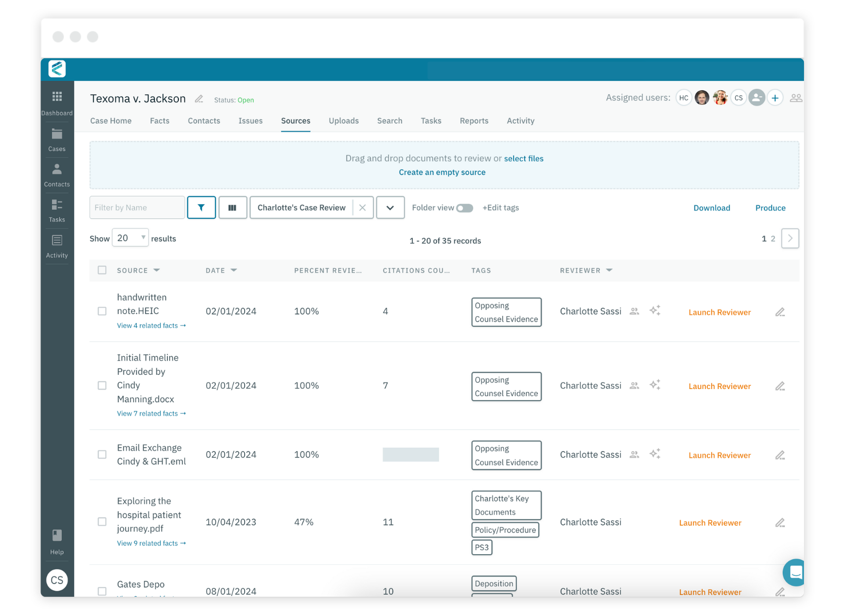Select all sources via header checkbox
The width and height of the screenshot is (845, 616).
[102, 270]
